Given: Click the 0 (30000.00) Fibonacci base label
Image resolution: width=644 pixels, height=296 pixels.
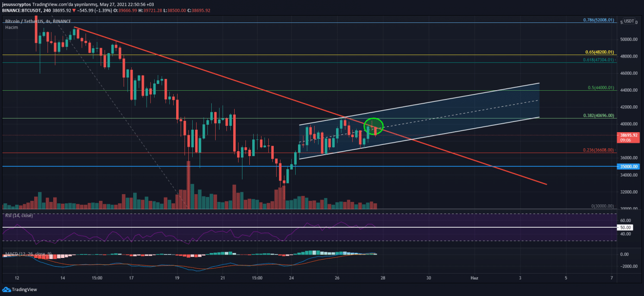Looking at the screenshot, I should coord(602,206).
